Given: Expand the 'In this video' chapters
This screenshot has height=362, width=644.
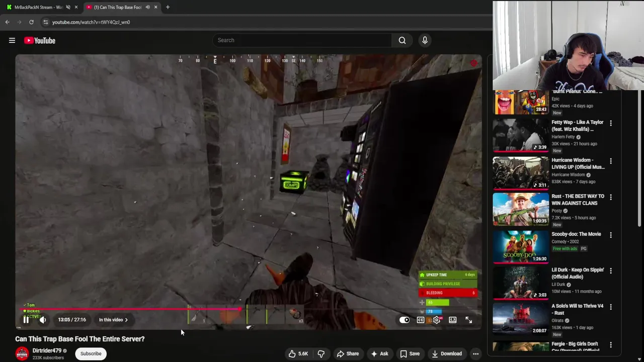Looking at the screenshot, I should (x=113, y=320).
